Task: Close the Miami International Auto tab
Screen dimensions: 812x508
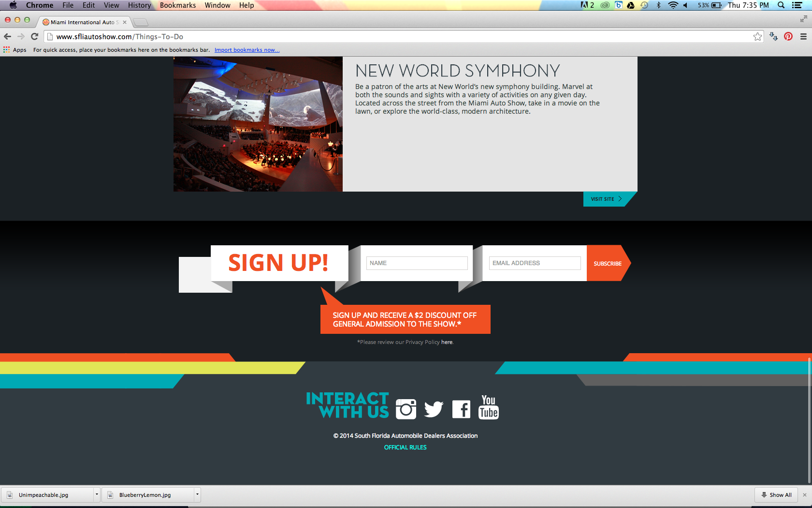Action: tap(125, 22)
